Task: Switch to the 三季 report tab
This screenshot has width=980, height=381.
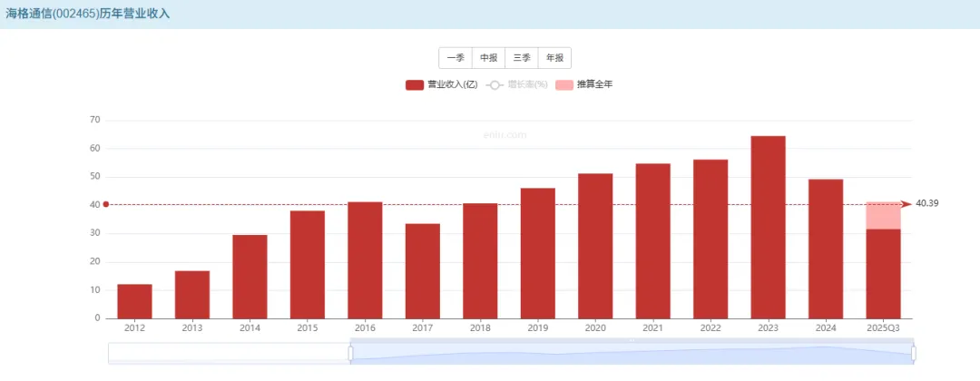Action: click(521, 58)
